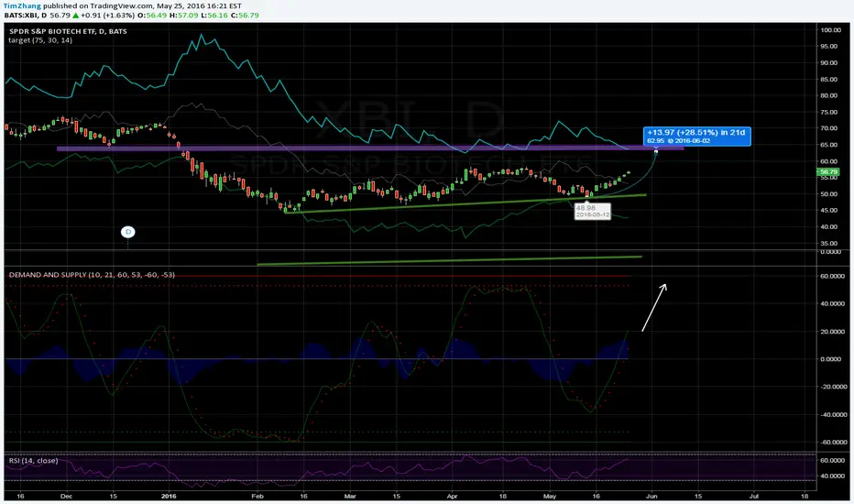Open the DEMAND AND SUPPLY indicator label
Screen dimensions: 854x504
point(92,275)
